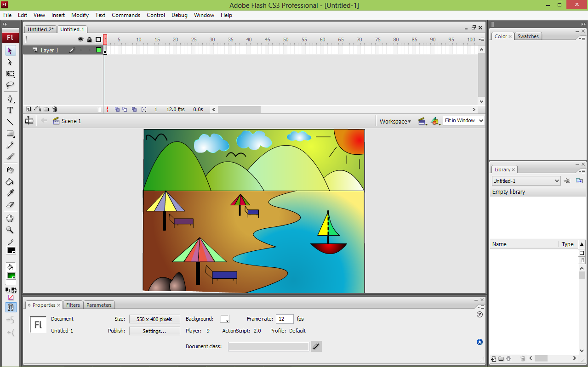Select the Subselection tool
Screen dimensions: 588x367
(10, 62)
